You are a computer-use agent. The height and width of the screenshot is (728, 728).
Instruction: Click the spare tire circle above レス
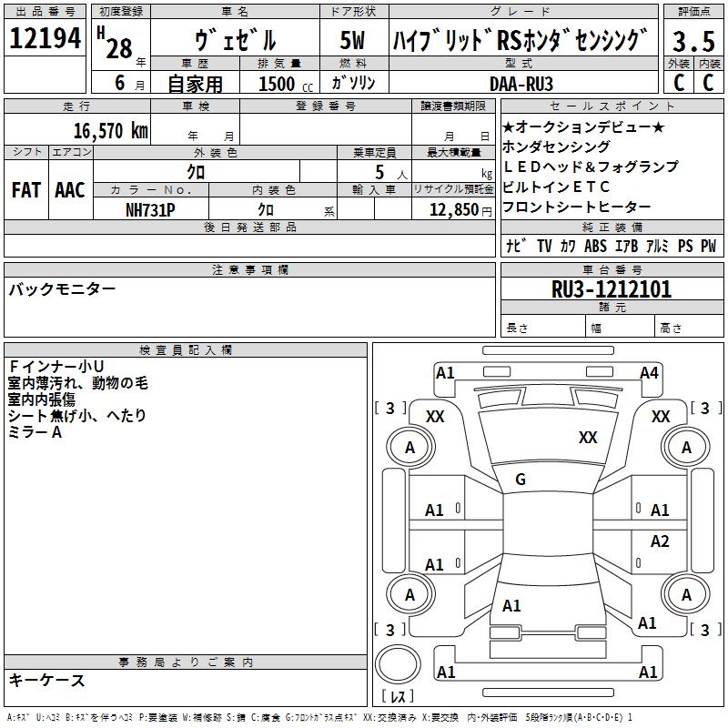click(x=398, y=664)
